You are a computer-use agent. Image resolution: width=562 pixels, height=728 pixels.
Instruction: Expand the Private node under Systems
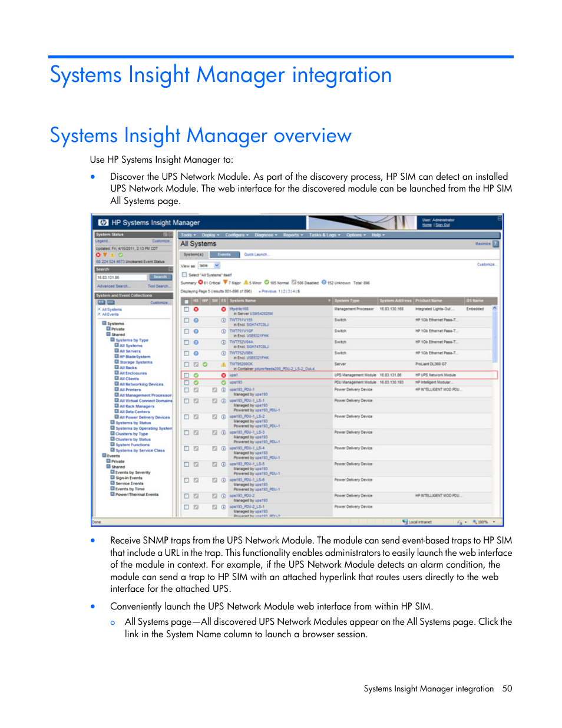(x=108, y=329)
